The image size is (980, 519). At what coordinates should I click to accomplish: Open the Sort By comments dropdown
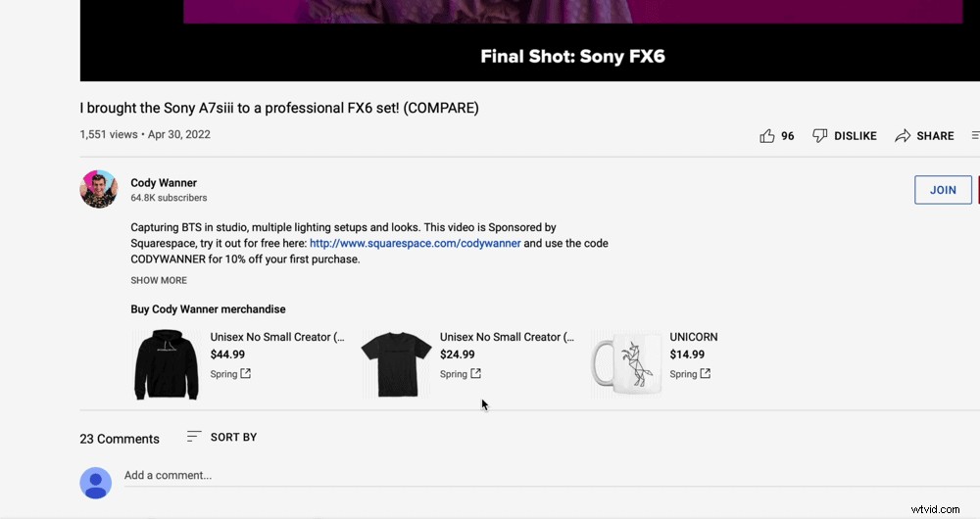[221, 437]
